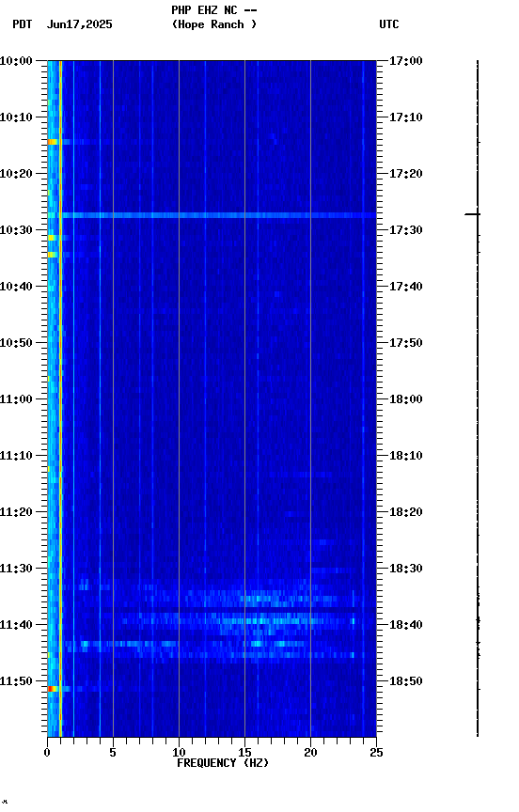The image size is (519, 812).
Task: Click the station title PHP EHZ NC --
Action: pyautogui.click(x=214, y=9)
